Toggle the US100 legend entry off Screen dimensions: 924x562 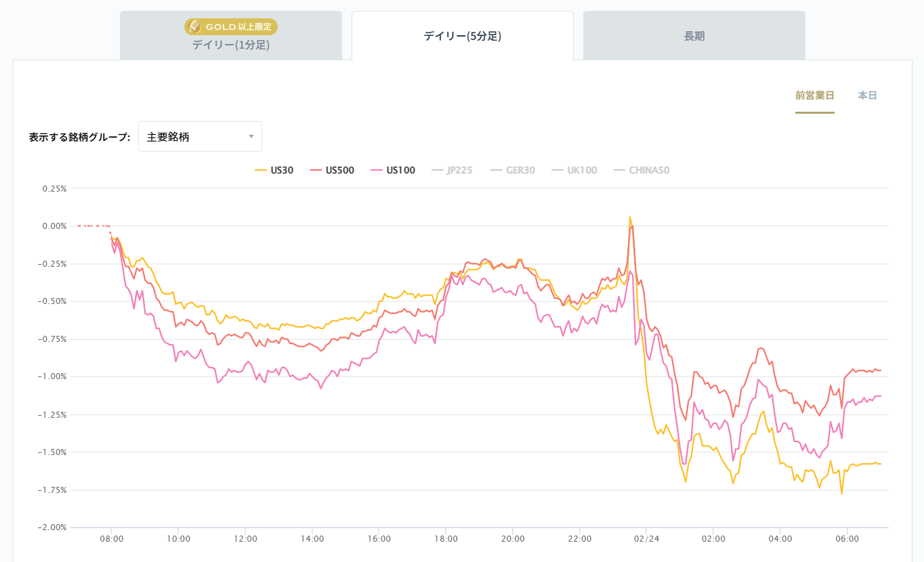click(x=393, y=170)
